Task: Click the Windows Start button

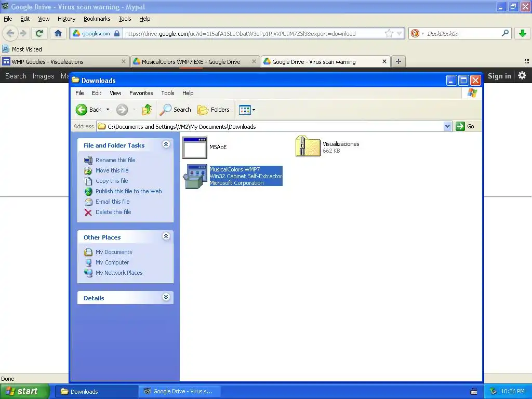Action: pos(24,391)
